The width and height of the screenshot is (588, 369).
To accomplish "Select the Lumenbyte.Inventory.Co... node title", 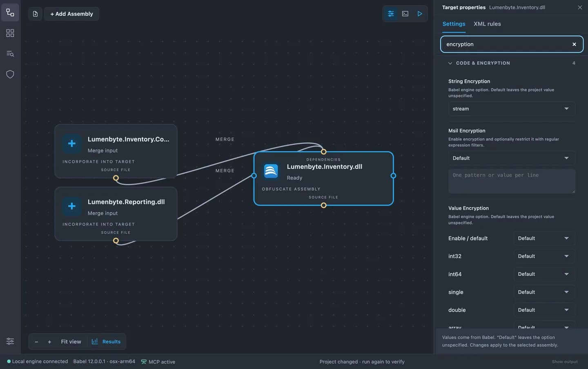I will (x=128, y=139).
